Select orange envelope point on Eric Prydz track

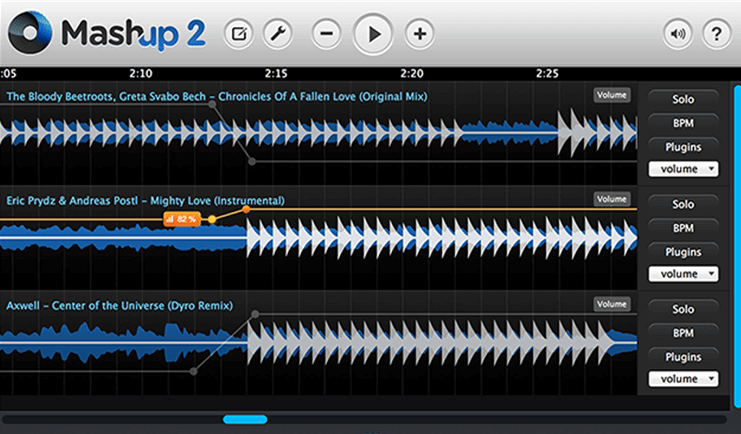tap(246, 209)
